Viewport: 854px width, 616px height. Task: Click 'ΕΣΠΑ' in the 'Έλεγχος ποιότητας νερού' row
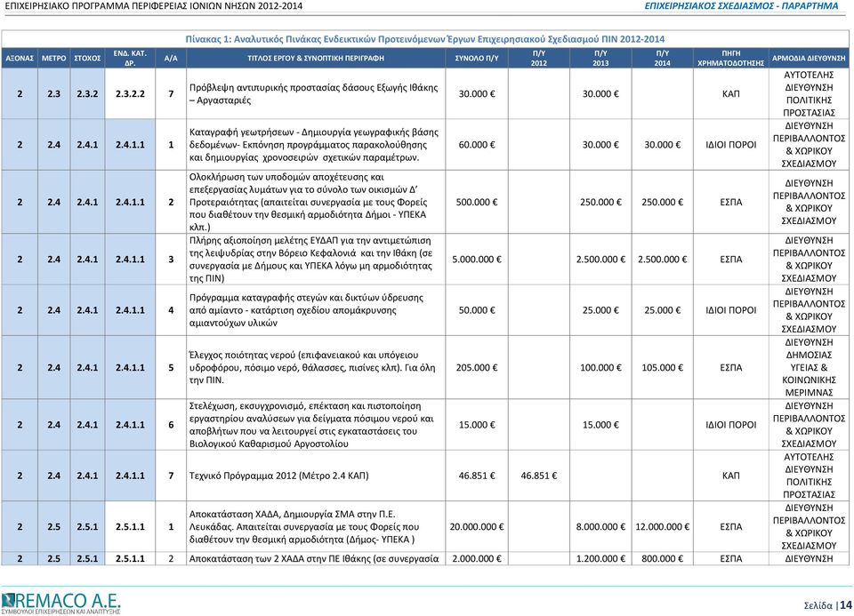(731, 368)
